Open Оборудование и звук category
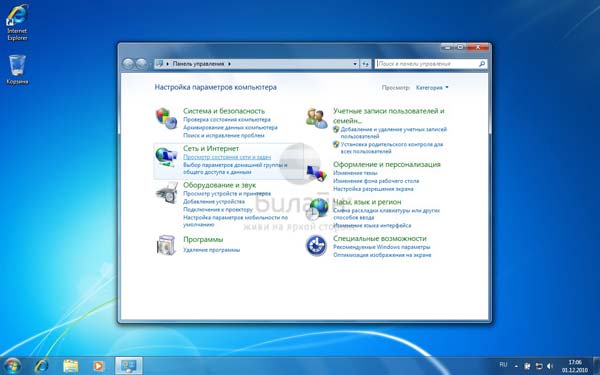 (x=219, y=185)
